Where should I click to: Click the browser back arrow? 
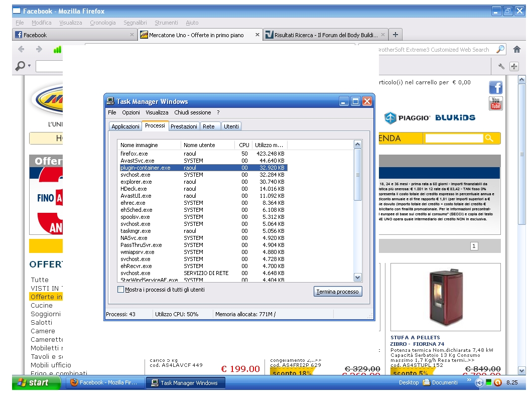coord(21,49)
